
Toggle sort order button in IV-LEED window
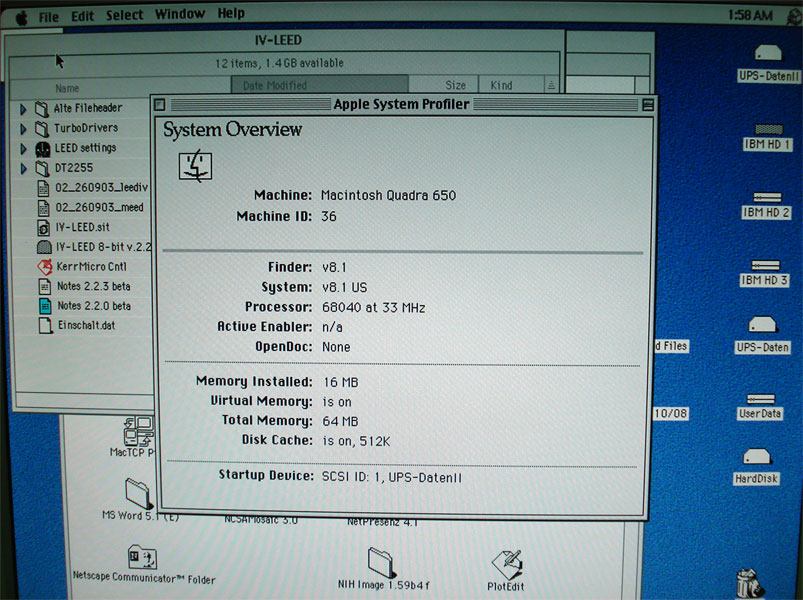coord(551,85)
